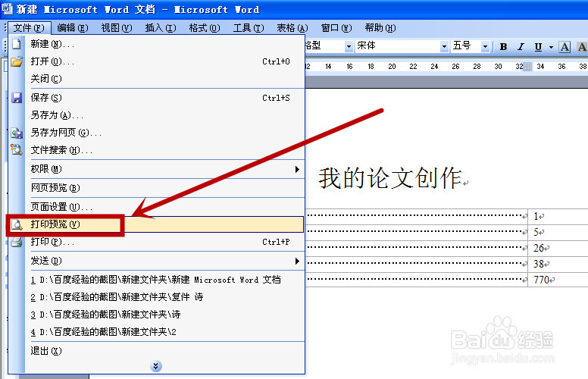The height and width of the screenshot is (379, 588).
Task: Choose 文件搜索 from the File menu
Action: pos(156,151)
